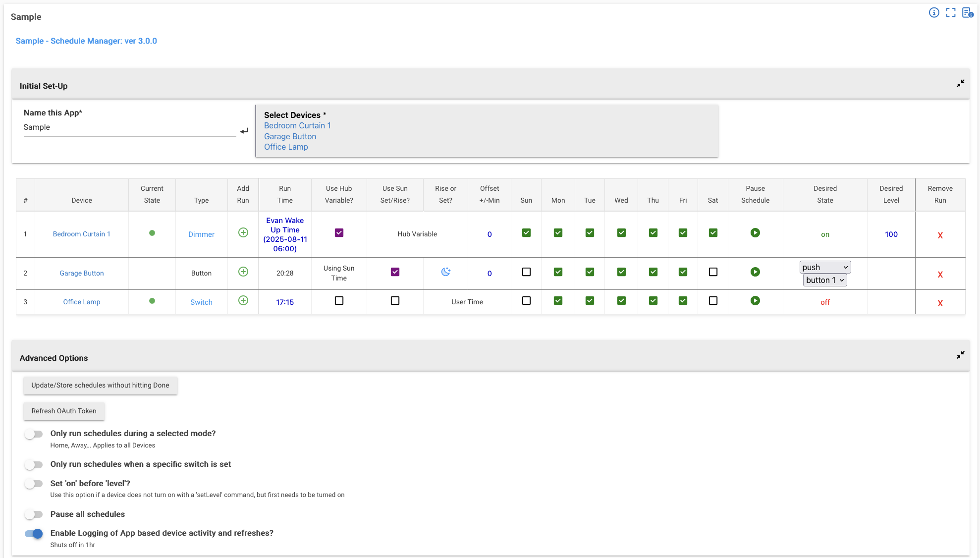
Task: Disable the Enable Logging toggle
Action: click(x=34, y=533)
